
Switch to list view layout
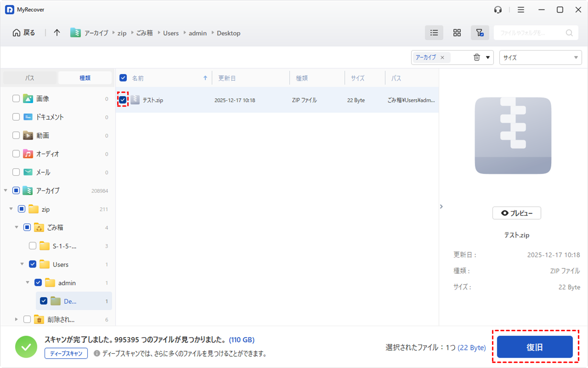click(x=434, y=33)
